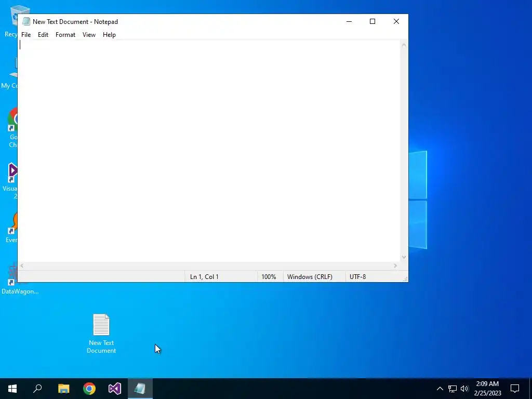Select the New Text Document desktop file
The width and height of the screenshot is (532, 399).
pos(101,334)
